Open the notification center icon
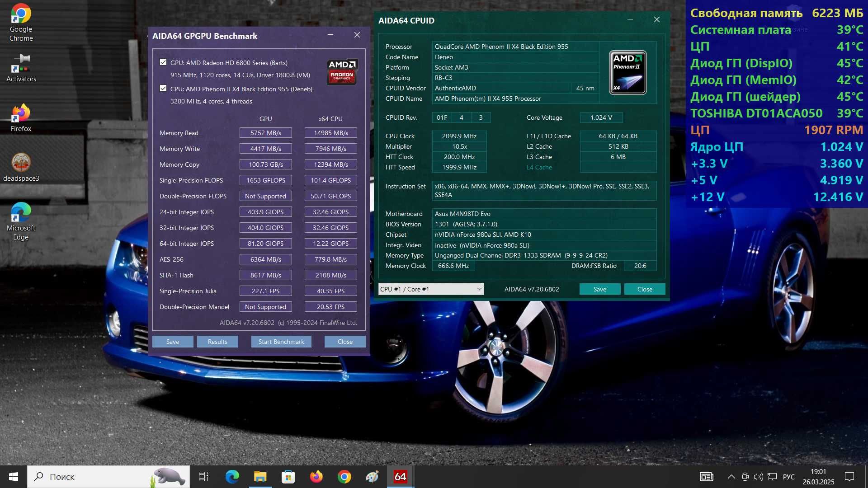The image size is (868, 488). (849, 477)
